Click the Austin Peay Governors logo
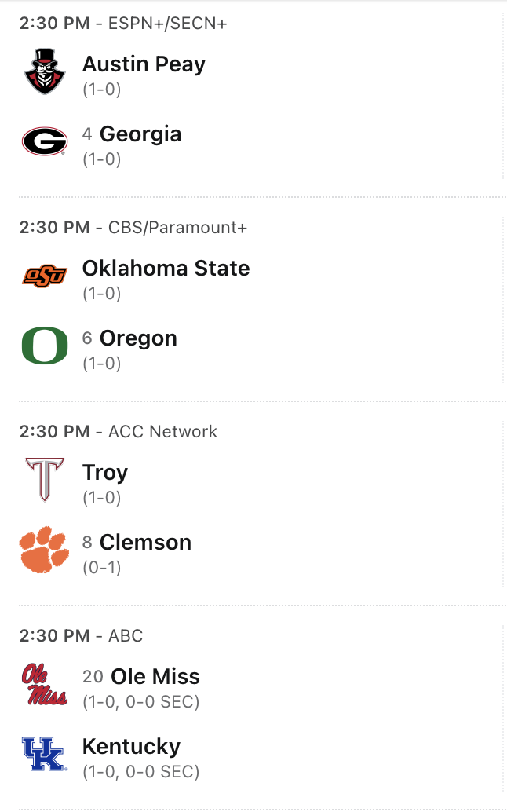The width and height of the screenshot is (507, 812). pos(44,71)
